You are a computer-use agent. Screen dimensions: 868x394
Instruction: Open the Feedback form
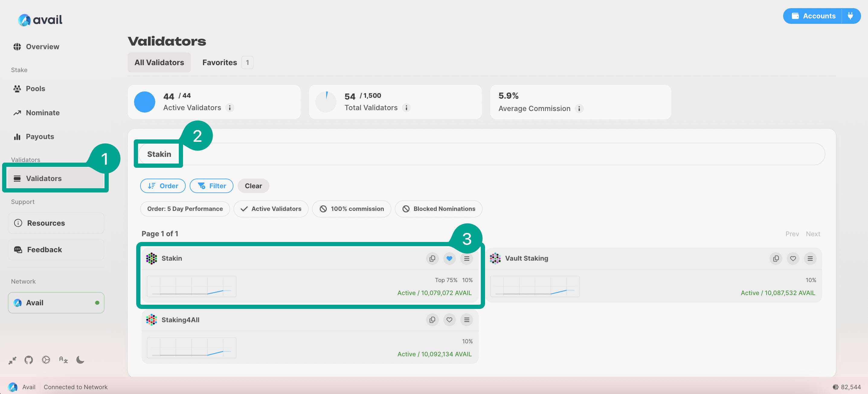(x=56, y=250)
